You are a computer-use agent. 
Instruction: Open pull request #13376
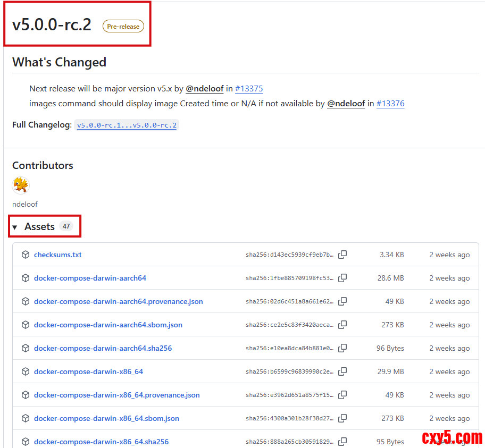pyautogui.click(x=390, y=104)
